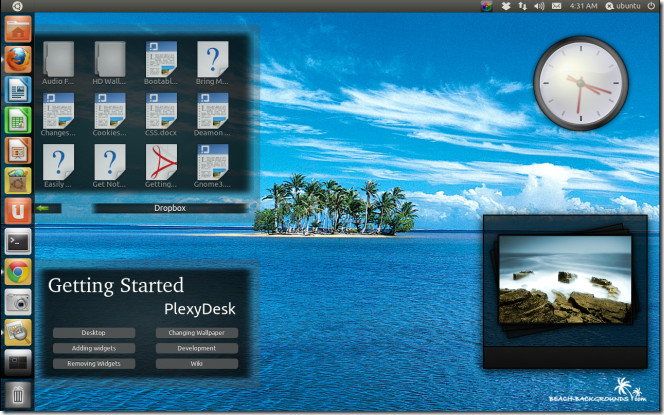Click the rocky shore photo in photo widget
Image resolution: width=664 pixels, height=415 pixels.
tap(565, 280)
